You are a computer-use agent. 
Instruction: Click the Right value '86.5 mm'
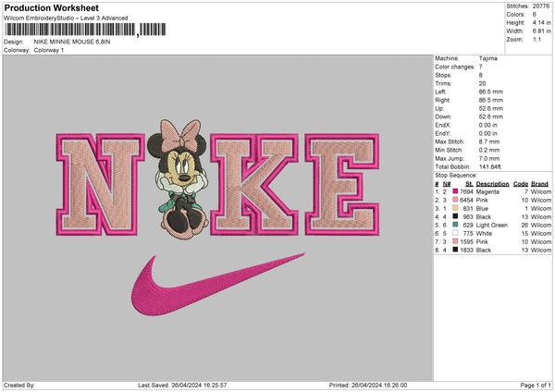point(491,100)
